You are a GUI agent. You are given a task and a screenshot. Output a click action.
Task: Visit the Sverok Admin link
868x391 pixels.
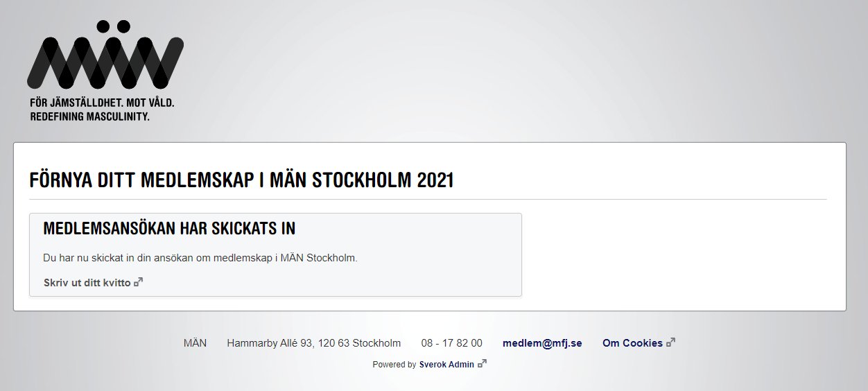446,365
